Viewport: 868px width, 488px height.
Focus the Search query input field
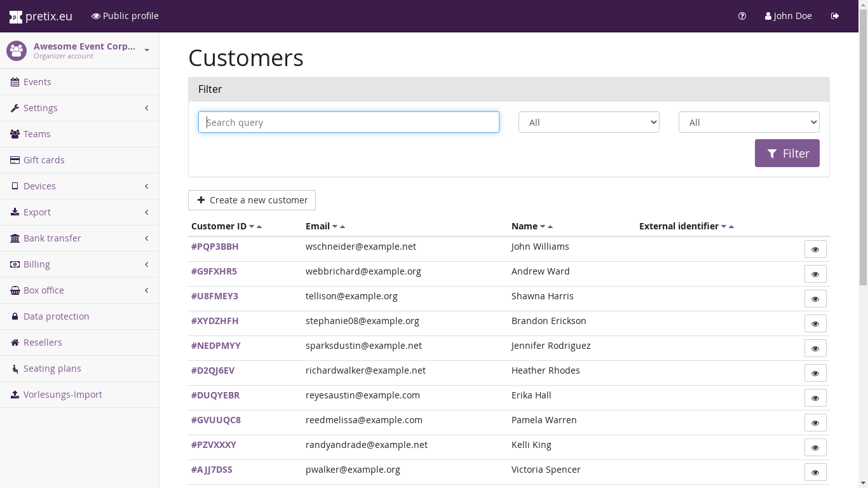[348, 123]
